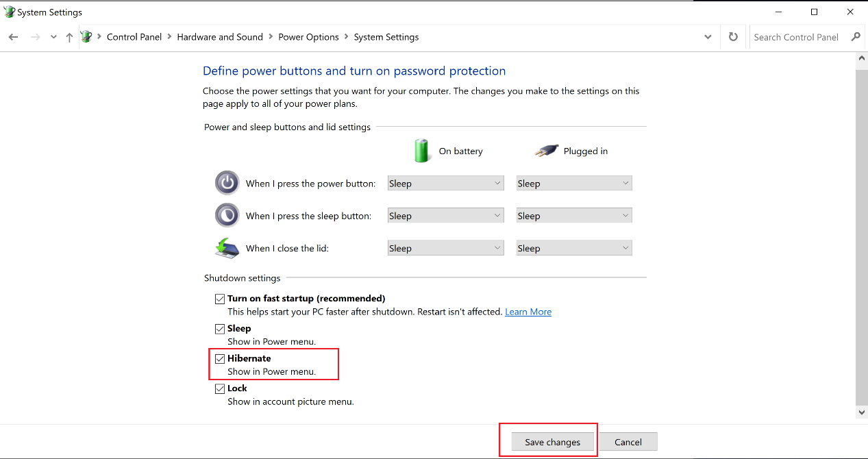Click the power button icon
Image resolution: width=868 pixels, height=459 pixels.
click(227, 183)
